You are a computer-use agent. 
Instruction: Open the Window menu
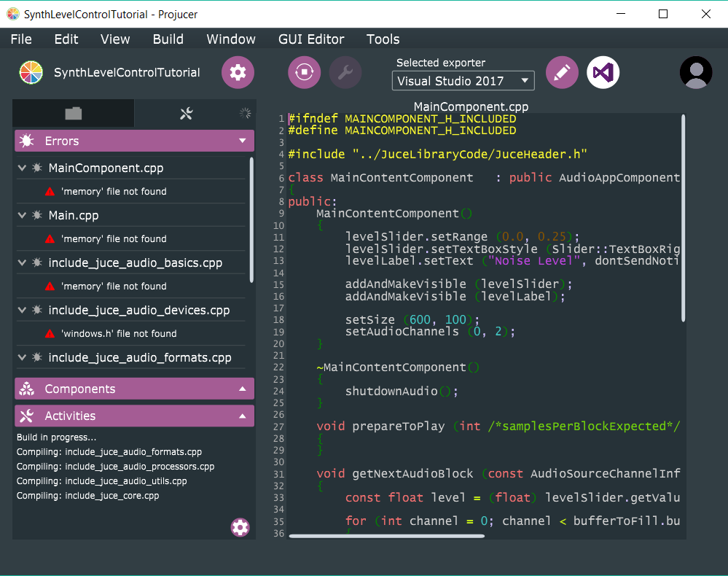pos(231,39)
